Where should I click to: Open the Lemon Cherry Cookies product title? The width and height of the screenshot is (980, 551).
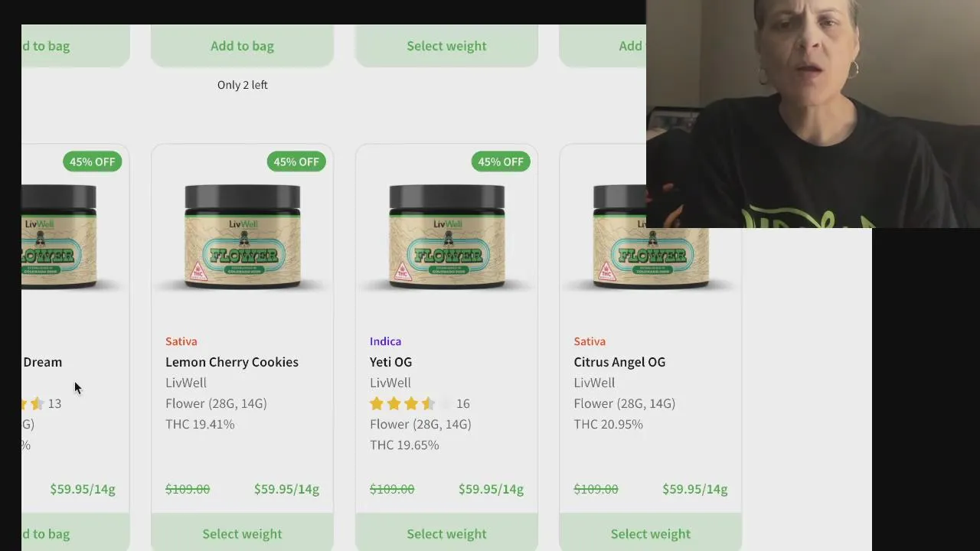tap(232, 362)
